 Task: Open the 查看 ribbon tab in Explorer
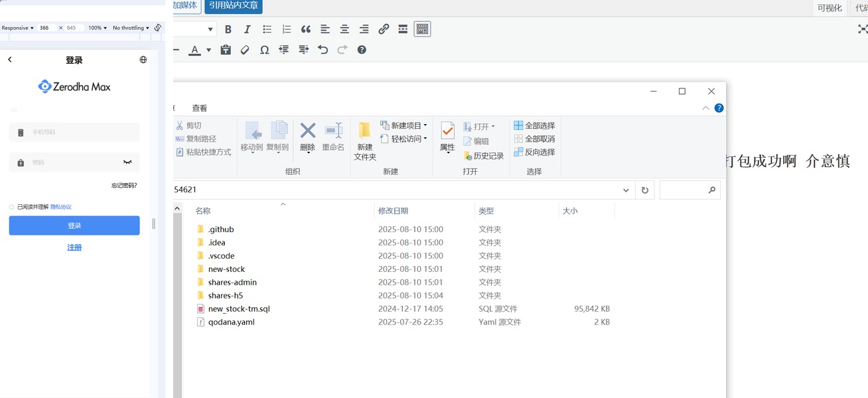[200, 108]
